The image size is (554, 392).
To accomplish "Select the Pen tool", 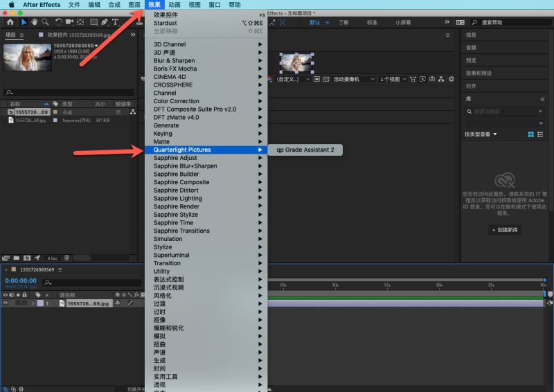I will coord(105,22).
